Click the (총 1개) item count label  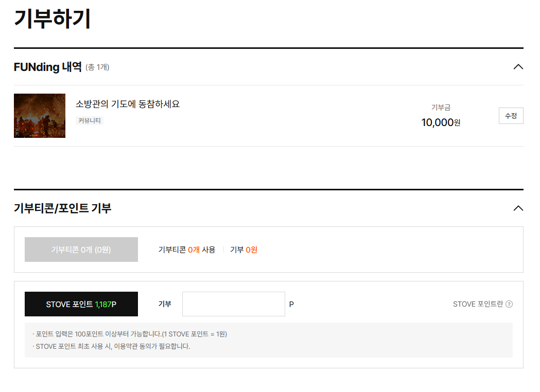[97, 67]
